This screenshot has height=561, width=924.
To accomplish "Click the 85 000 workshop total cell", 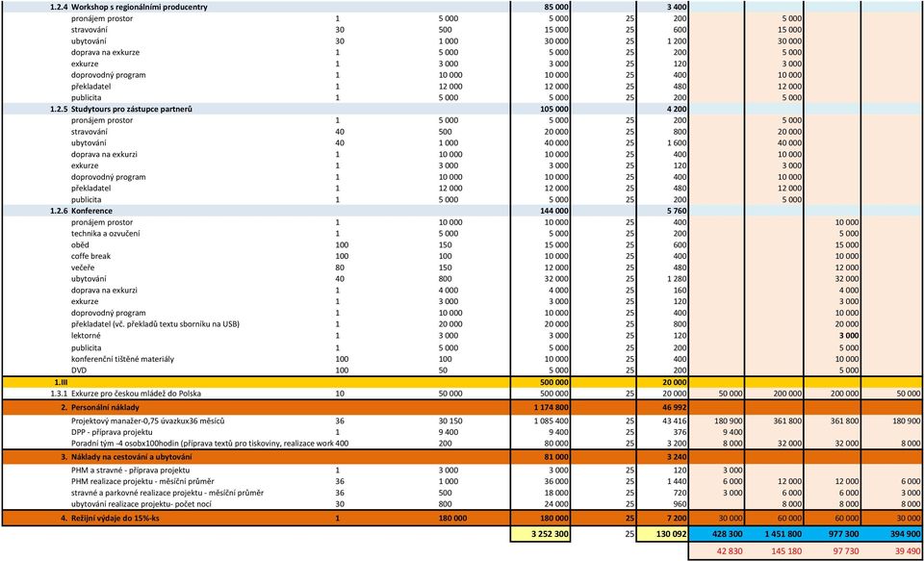I will point(554,7).
